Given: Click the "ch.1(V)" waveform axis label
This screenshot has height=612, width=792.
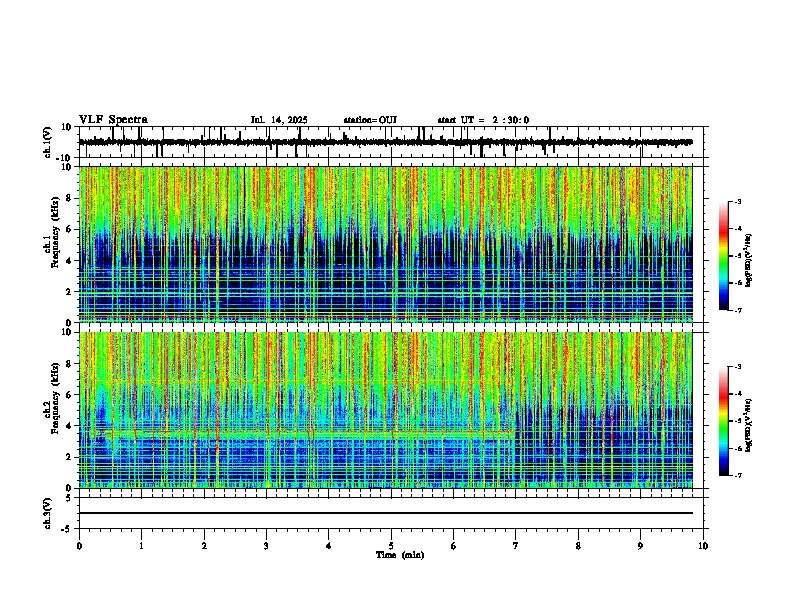Looking at the screenshot, I should pyautogui.click(x=47, y=142).
